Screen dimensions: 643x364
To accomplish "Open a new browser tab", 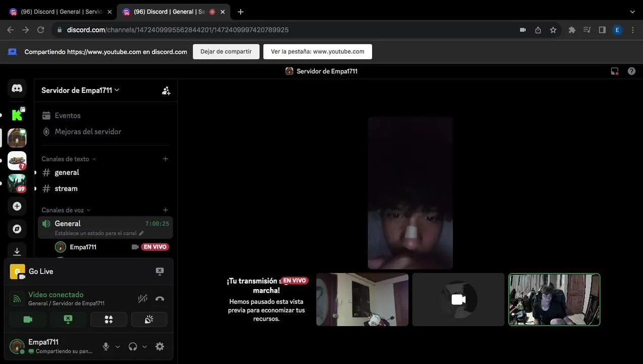I will pyautogui.click(x=241, y=12).
